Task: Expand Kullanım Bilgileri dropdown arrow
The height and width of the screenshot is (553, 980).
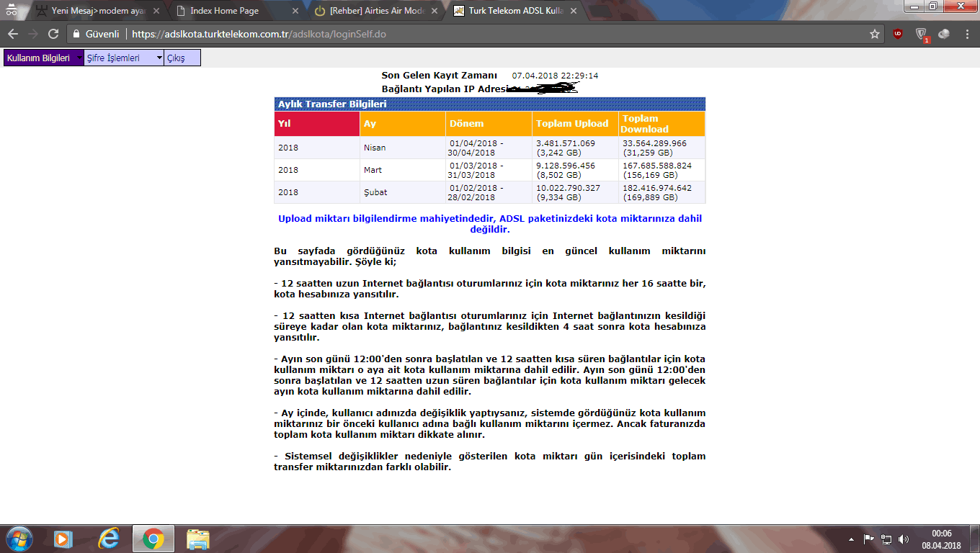Action: click(x=79, y=58)
